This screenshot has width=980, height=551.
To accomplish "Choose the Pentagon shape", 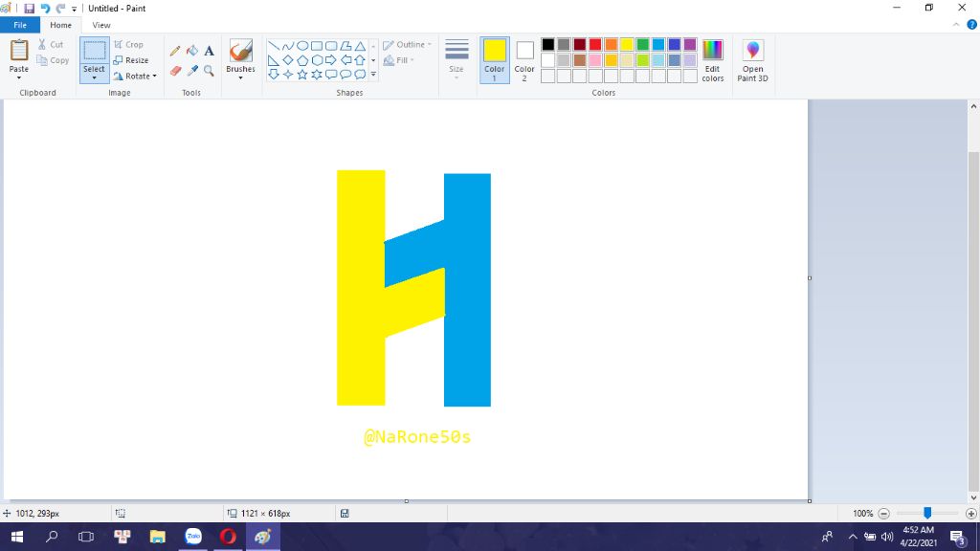I will tap(302, 60).
